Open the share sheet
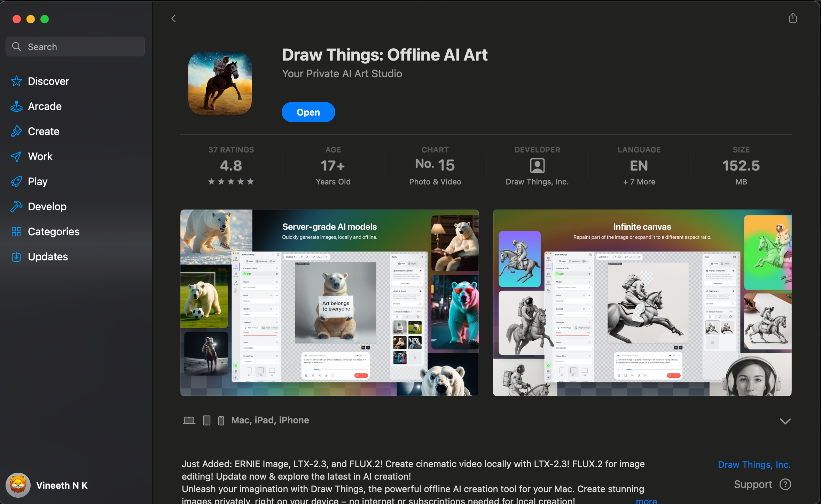The width and height of the screenshot is (821, 504). coord(792,18)
